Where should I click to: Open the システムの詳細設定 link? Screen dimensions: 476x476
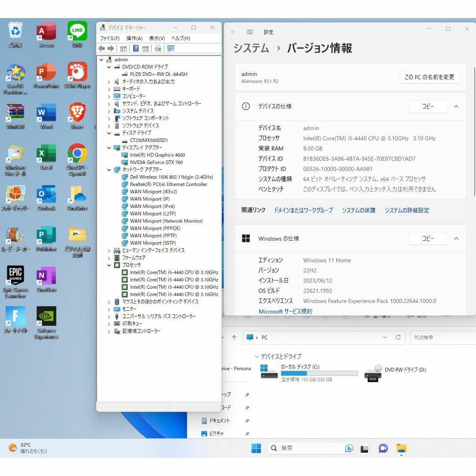pyautogui.click(x=407, y=210)
